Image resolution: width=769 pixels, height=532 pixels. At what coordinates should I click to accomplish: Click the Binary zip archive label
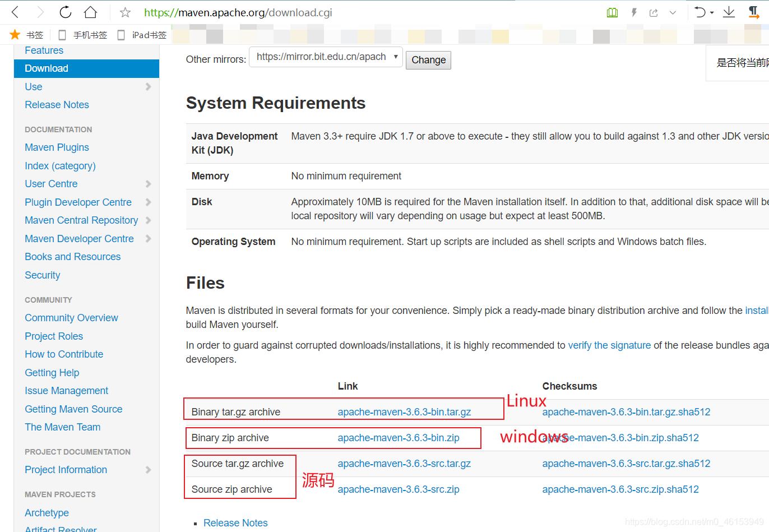pos(230,438)
